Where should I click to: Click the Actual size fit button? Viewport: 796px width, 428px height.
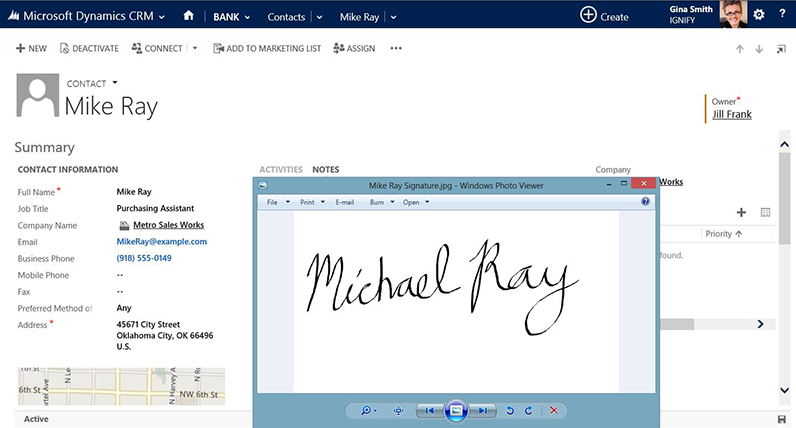pyautogui.click(x=398, y=410)
